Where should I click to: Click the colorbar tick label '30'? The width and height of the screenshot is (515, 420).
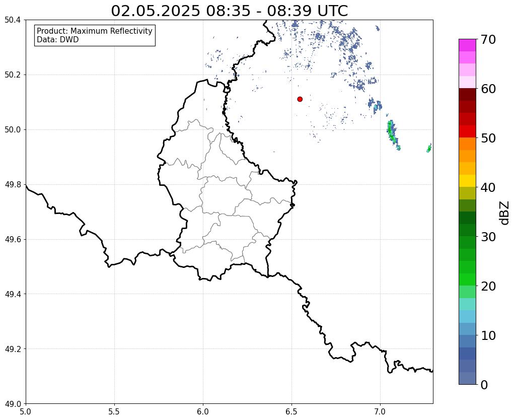pos(488,237)
